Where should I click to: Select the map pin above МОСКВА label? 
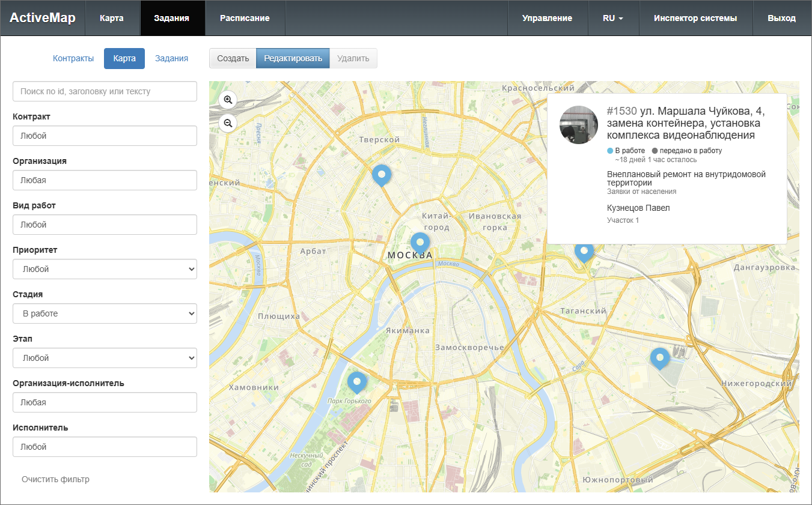[x=420, y=243]
